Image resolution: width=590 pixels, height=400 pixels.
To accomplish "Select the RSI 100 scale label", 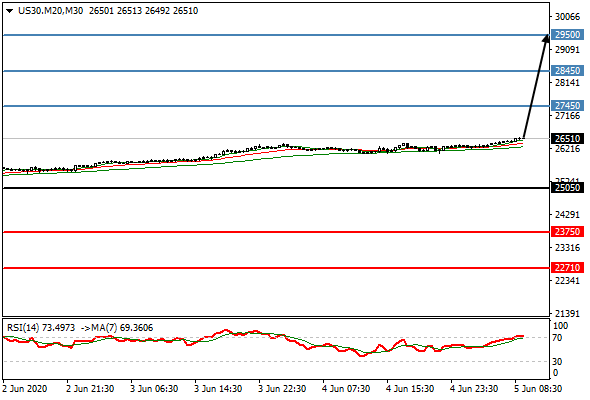I will [560, 326].
